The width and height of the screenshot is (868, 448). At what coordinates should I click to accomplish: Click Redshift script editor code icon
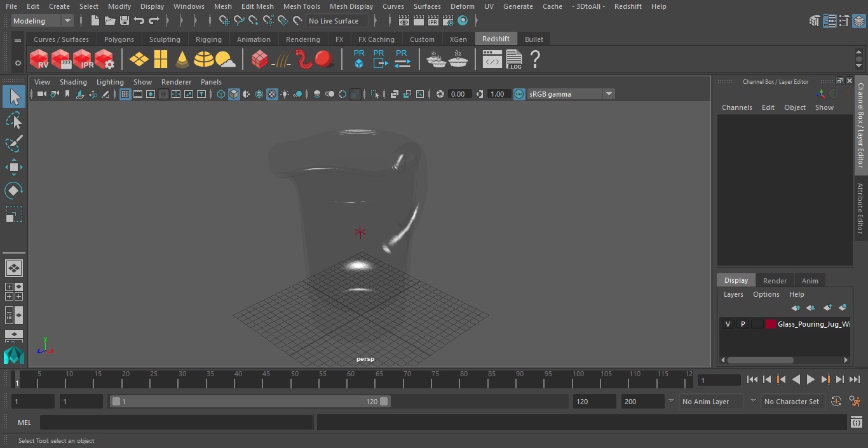pos(492,59)
